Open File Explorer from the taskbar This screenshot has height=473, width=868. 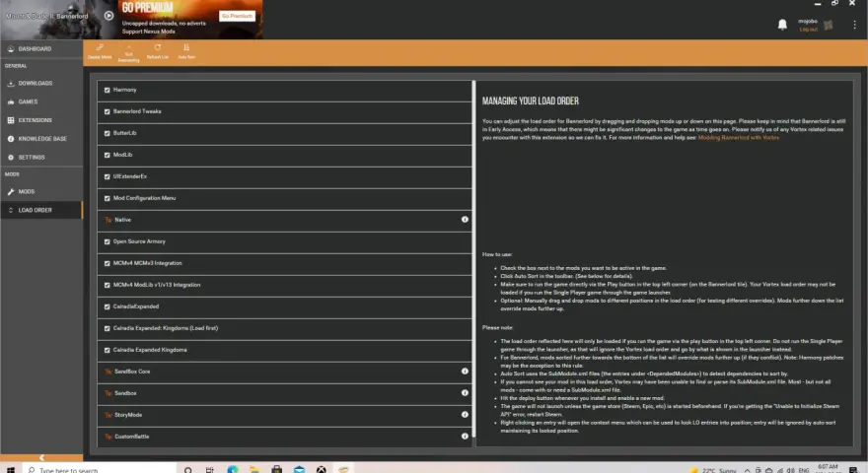[x=254, y=470]
